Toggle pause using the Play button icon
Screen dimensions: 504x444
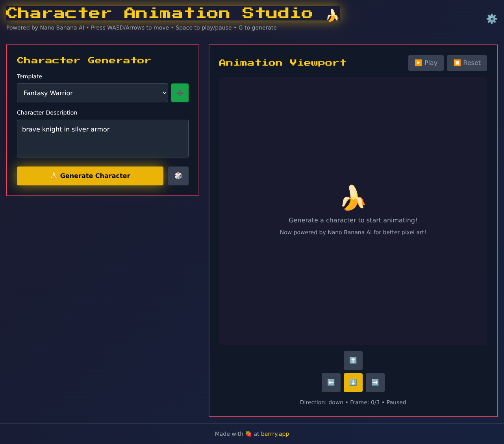[x=419, y=63]
